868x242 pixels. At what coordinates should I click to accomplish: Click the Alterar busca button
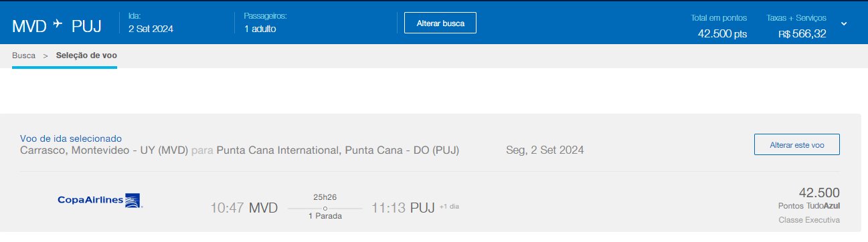[440, 23]
